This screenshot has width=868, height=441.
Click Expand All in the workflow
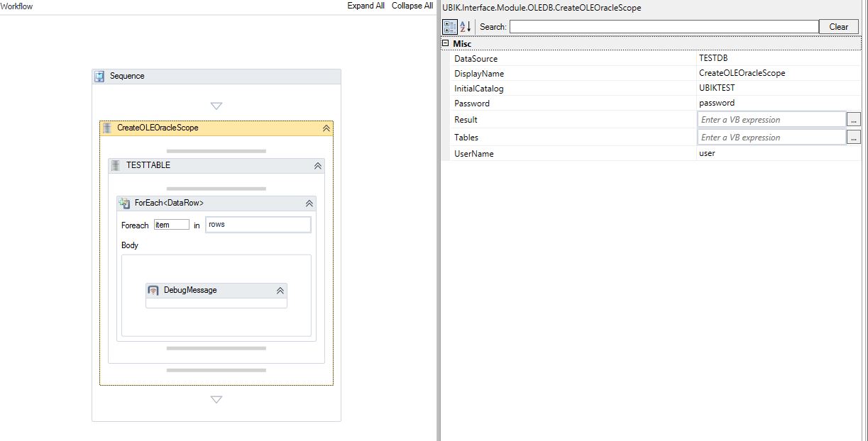(366, 6)
